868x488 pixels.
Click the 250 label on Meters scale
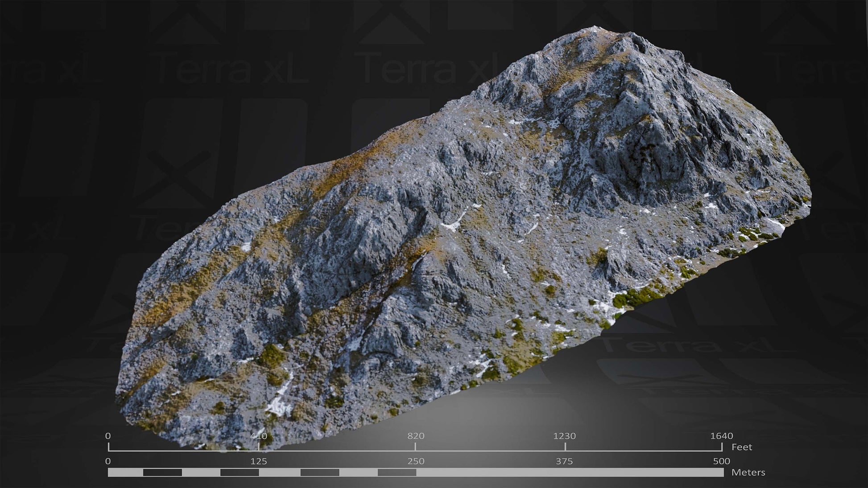(416, 461)
